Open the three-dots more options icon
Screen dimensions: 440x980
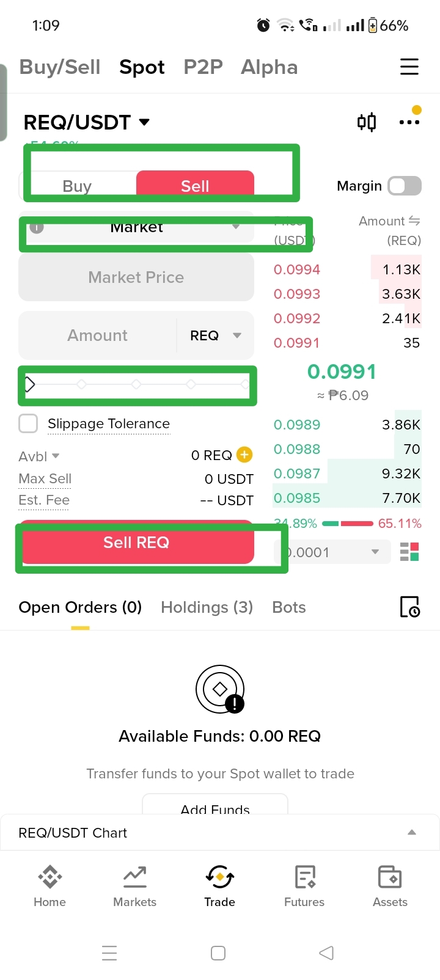pos(409,122)
